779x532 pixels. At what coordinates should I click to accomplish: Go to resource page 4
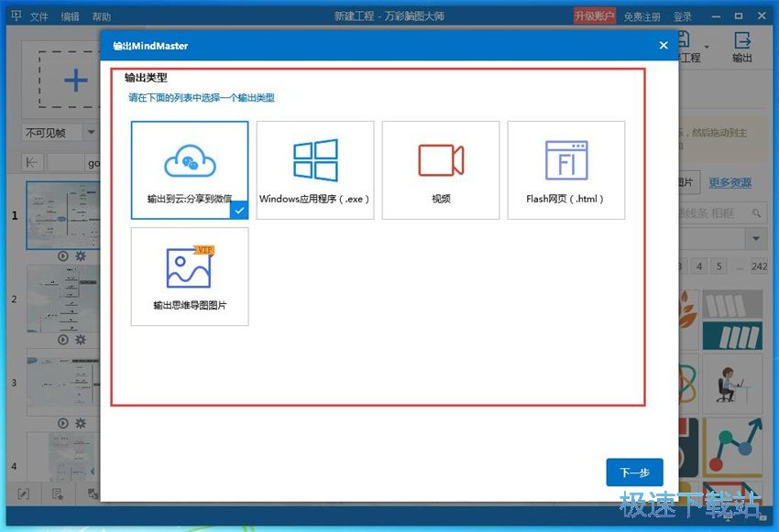pyautogui.click(x=699, y=266)
